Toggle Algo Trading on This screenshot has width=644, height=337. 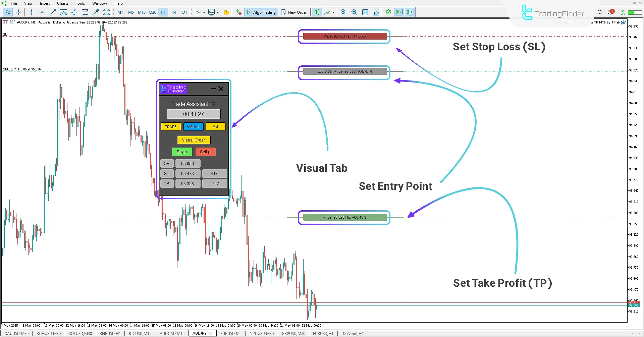tap(261, 12)
